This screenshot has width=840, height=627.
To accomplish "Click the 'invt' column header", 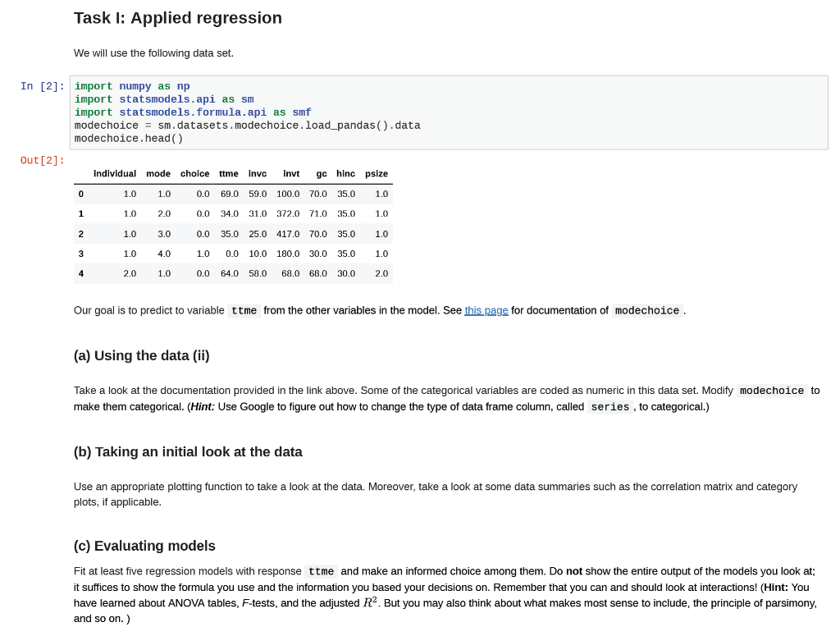I will pyautogui.click(x=291, y=174).
